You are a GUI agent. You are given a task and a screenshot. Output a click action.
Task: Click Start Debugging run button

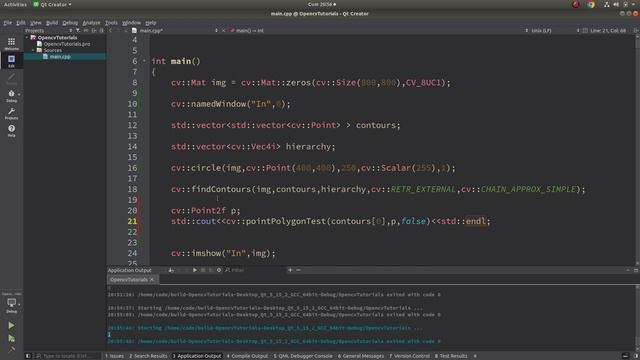click(x=11, y=338)
